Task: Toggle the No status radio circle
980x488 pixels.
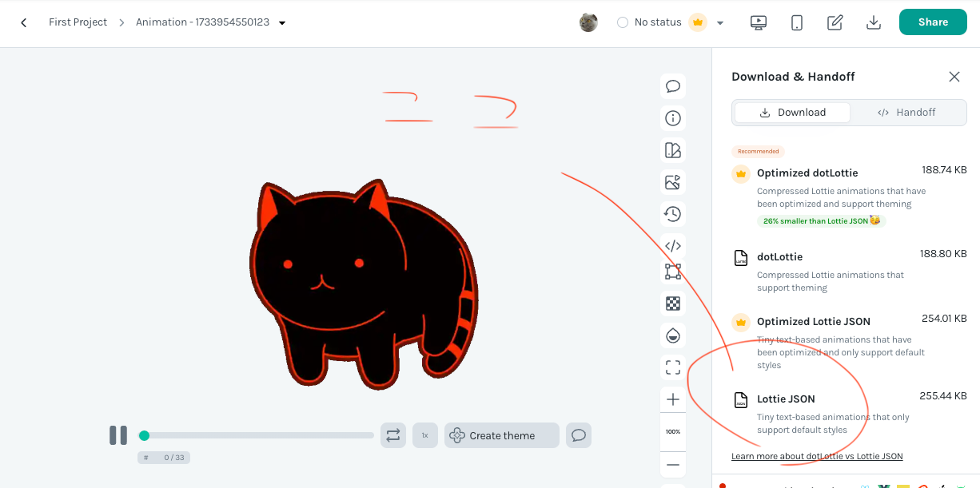Action: tap(623, 22)
